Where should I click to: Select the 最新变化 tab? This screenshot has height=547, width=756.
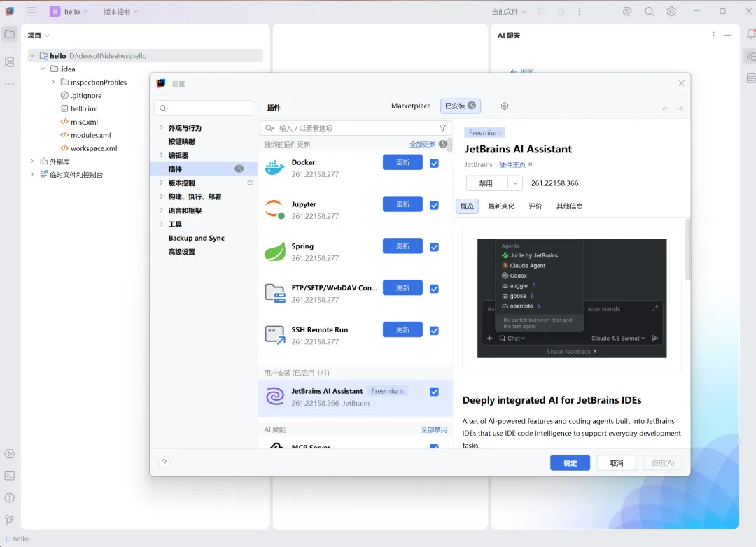(501, 206)
